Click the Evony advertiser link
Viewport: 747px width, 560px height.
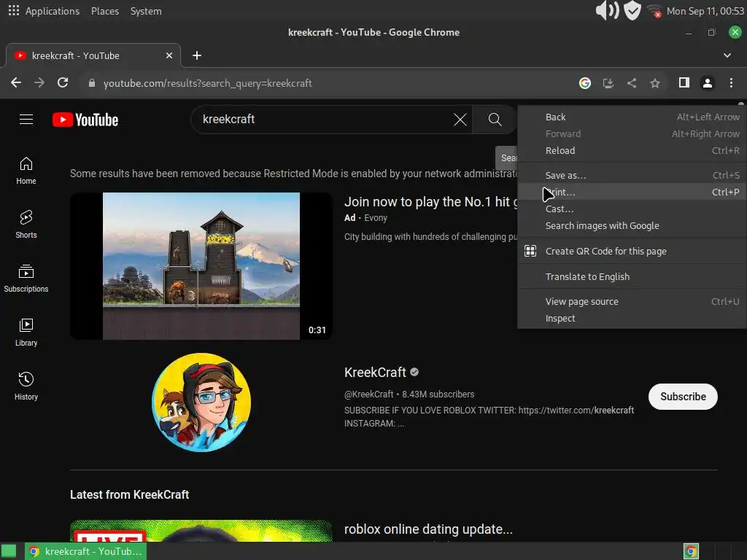(376, 218)
